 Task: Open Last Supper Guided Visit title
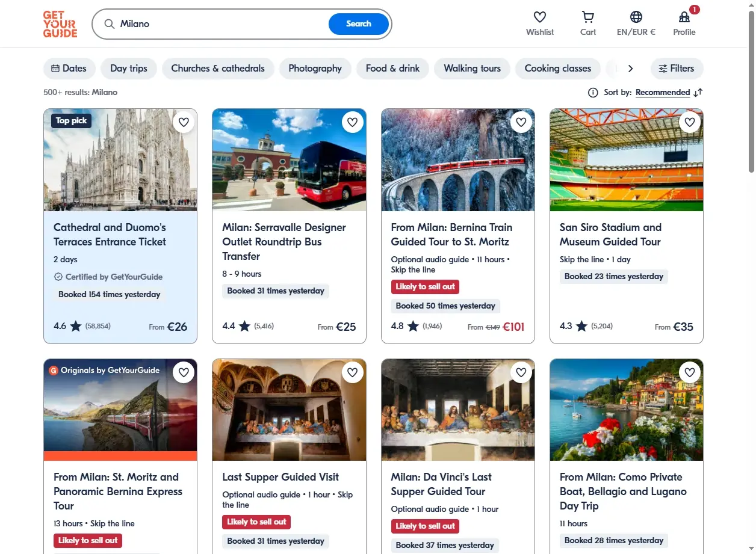[280, 477]
